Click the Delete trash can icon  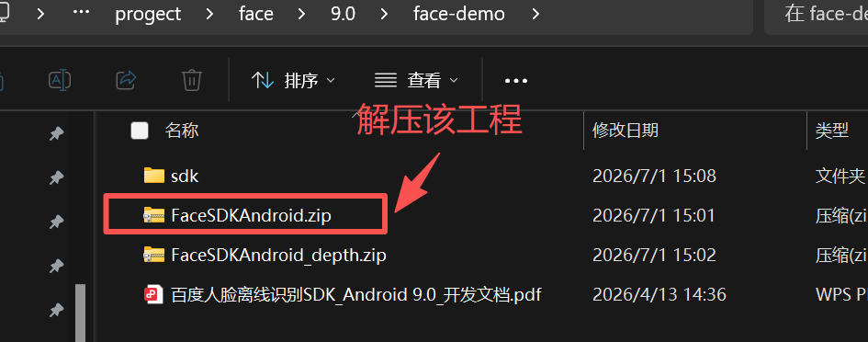pos(192,80)
